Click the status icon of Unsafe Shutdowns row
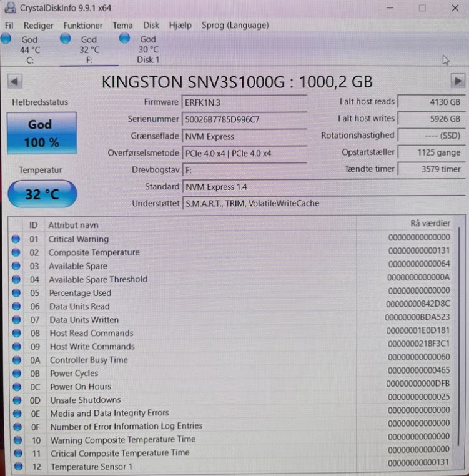Viewport: 469px width, 476px height. click(17, 400)
